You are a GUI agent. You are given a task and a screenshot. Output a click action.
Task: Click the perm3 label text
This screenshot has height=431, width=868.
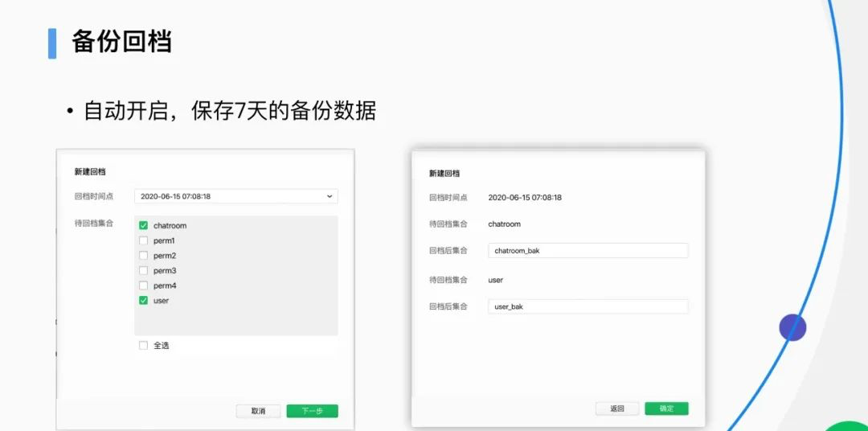pyautogui.click(x=165, y=271)
